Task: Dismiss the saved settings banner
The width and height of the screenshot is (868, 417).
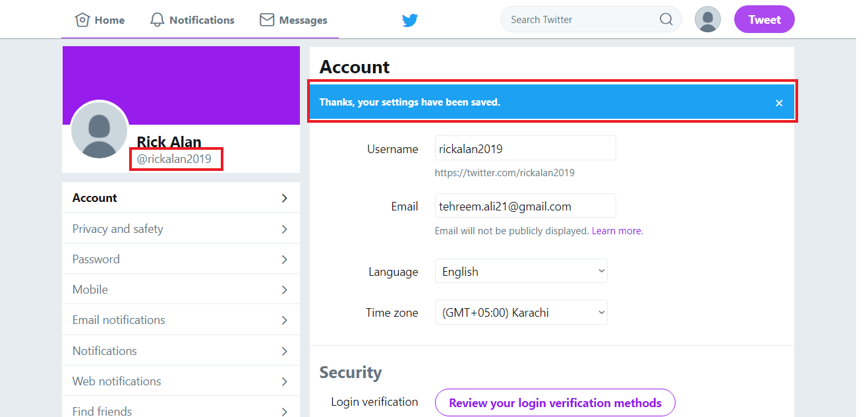Action: (779, 102)
